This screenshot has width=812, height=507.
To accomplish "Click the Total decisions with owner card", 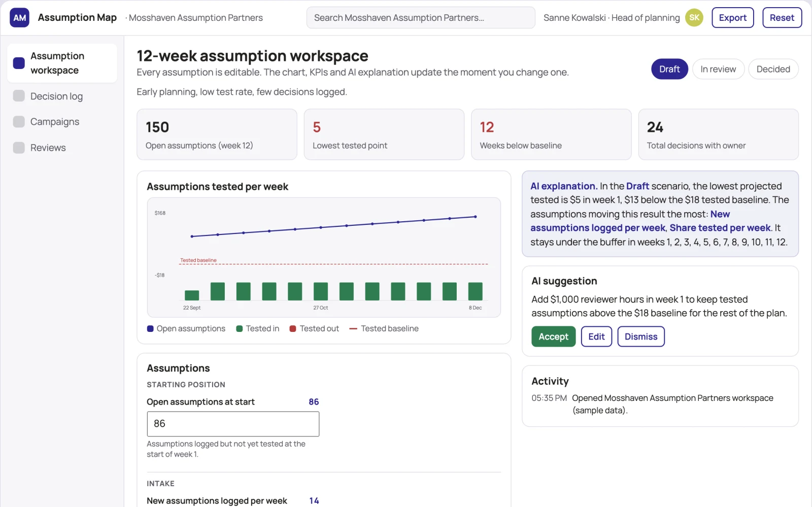I will (718, 134).
